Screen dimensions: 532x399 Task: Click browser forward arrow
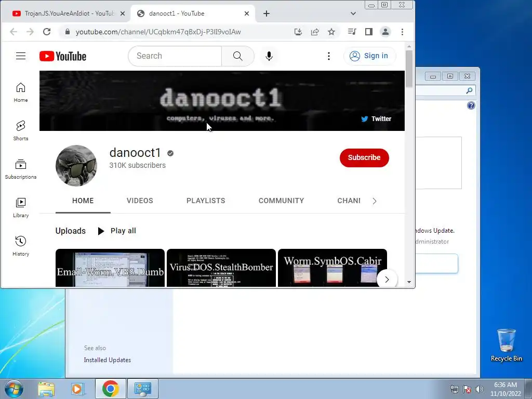coord(30,32)
